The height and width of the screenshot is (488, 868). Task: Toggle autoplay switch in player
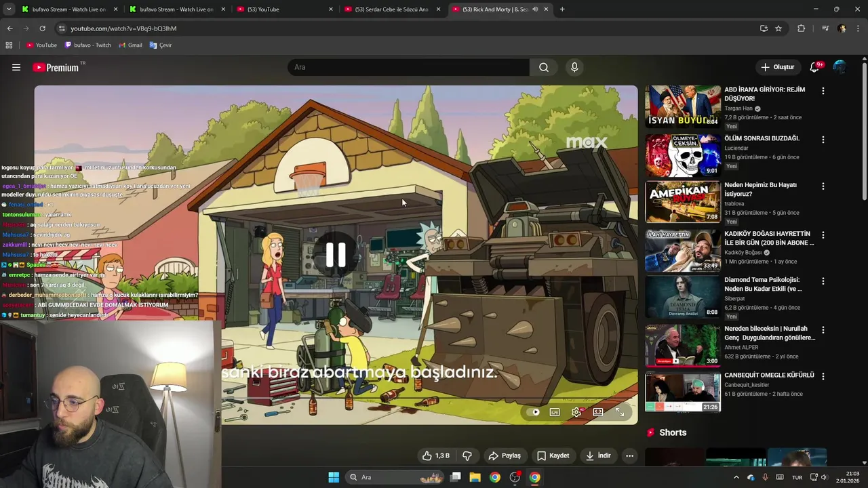click(x=534, y=412)
